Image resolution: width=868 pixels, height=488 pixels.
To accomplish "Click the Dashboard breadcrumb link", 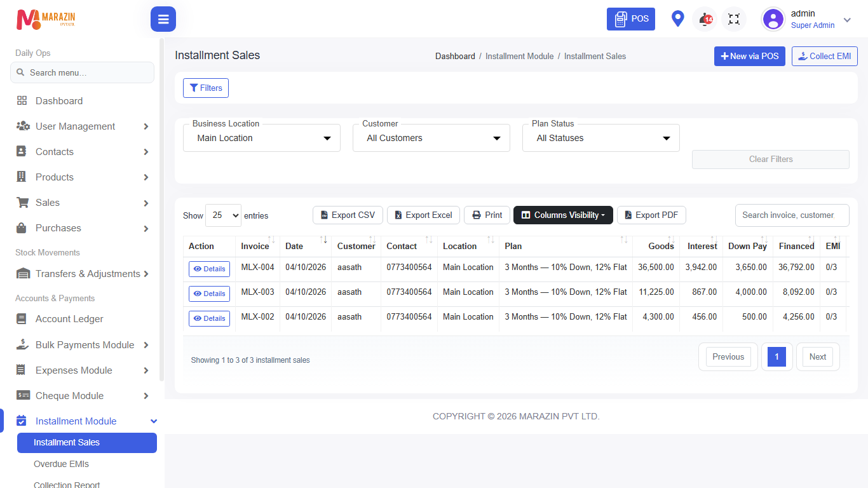I will (x=455, y=57).
